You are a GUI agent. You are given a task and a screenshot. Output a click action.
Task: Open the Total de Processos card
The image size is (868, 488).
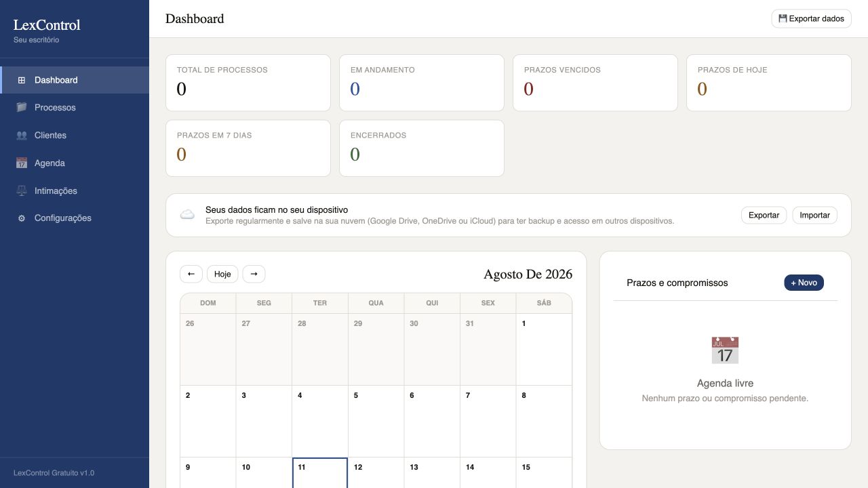[x=248, y=83]
